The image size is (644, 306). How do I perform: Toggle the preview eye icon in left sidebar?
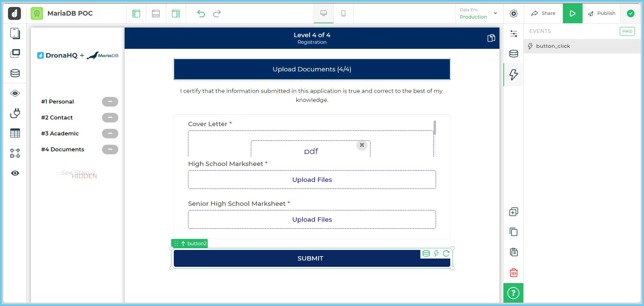tap(15, 173)
